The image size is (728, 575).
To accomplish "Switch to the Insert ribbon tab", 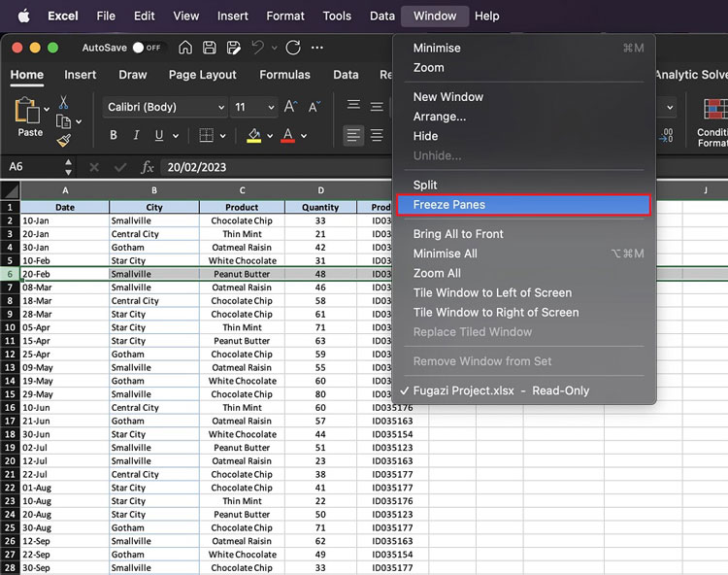I will [x=80, y=75].
